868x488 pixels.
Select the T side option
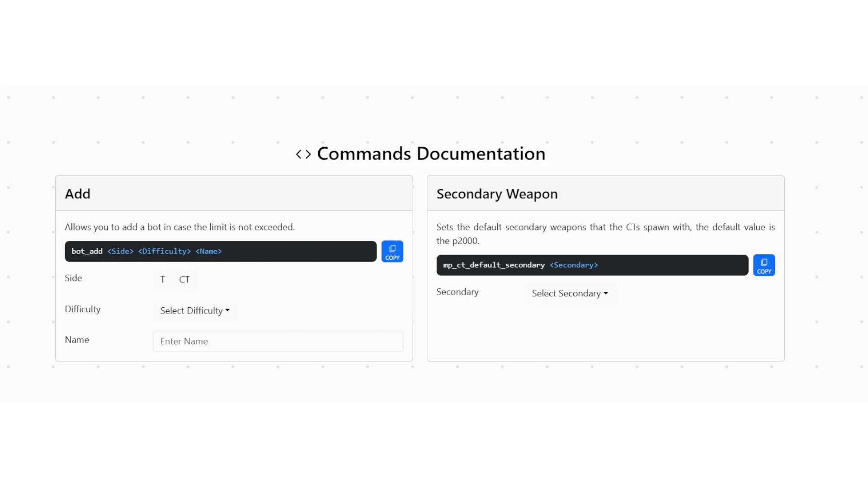(x=163, y=279)
